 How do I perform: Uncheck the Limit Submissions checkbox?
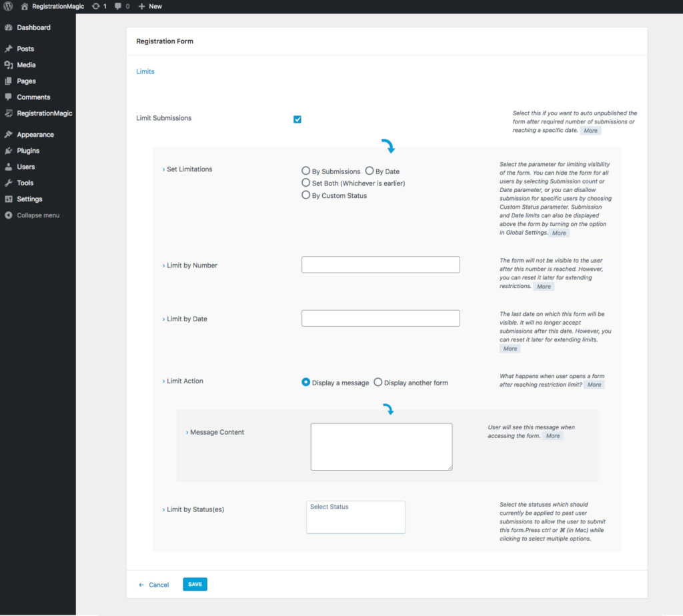pyautogui.click(x=297, y=119)
